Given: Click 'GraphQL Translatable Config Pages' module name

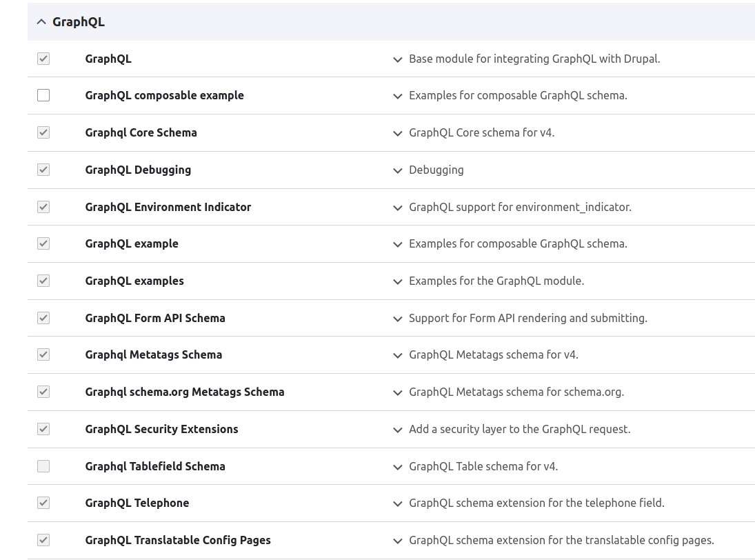Looking at the screenshot, I should point(178,540).
